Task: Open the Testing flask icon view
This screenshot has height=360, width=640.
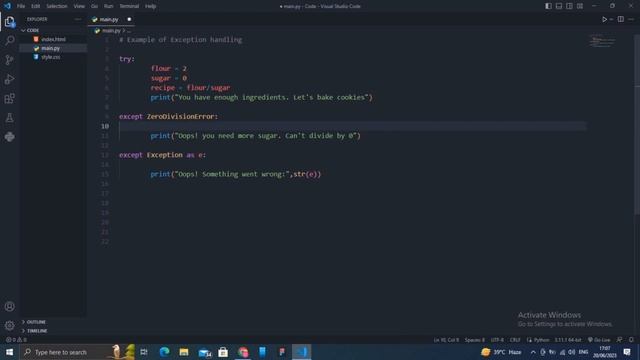Action: click(x=10, y=118)
